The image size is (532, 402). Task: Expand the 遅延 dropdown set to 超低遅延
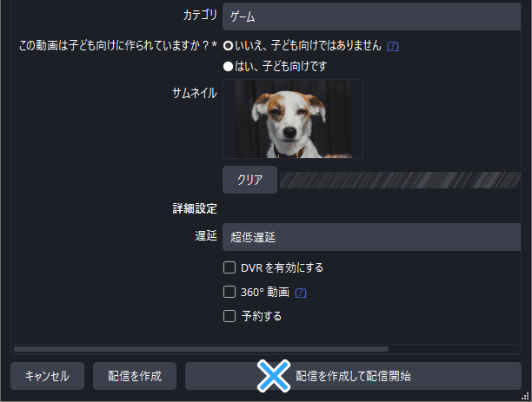pos(371,237)
